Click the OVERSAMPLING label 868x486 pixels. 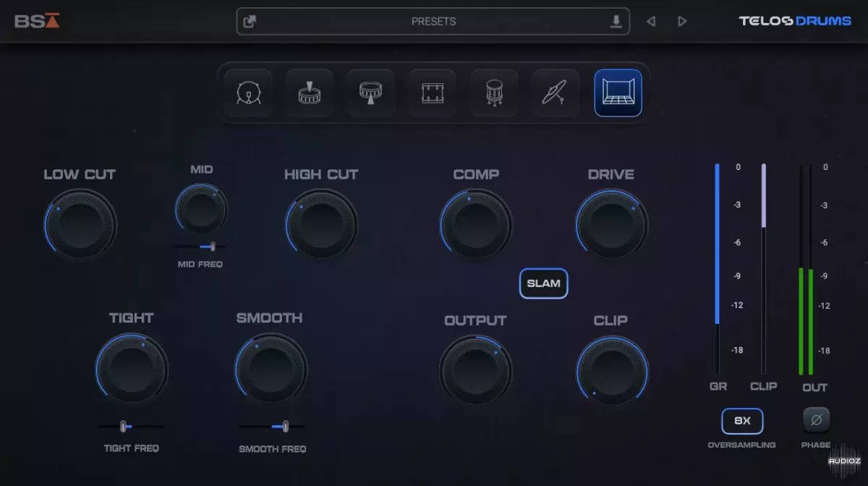(x=741, y=445)
